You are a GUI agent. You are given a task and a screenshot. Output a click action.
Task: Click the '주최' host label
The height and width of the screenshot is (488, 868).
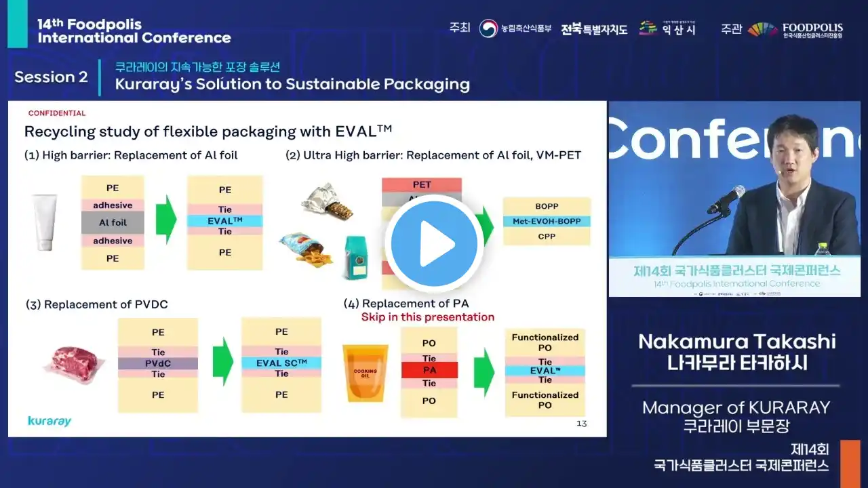[460, 28]
